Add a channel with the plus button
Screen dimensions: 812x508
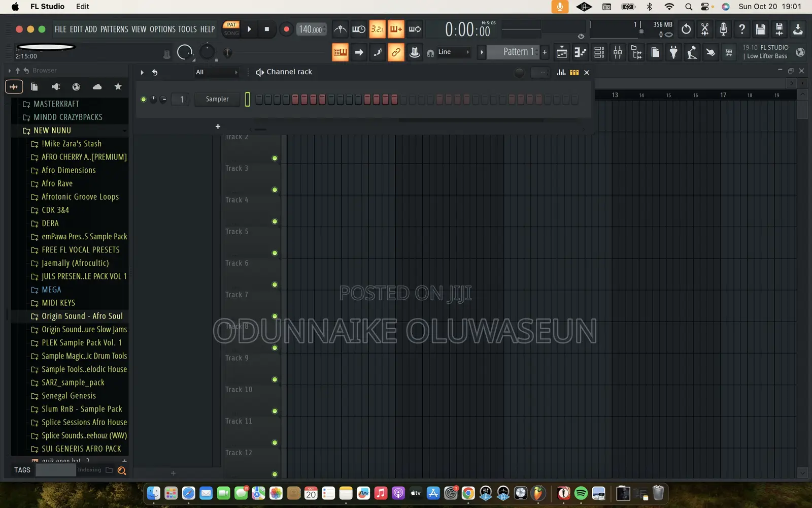tap(218, 126)
